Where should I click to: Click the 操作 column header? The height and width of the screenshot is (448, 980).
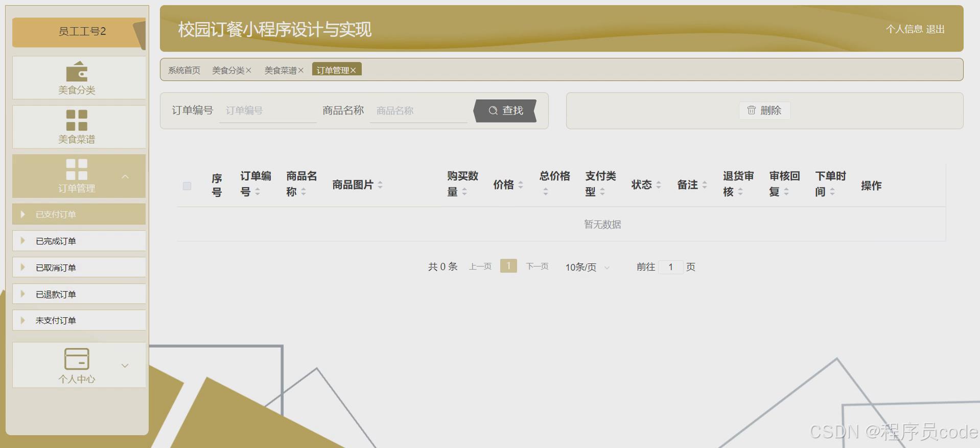[871, 186]
